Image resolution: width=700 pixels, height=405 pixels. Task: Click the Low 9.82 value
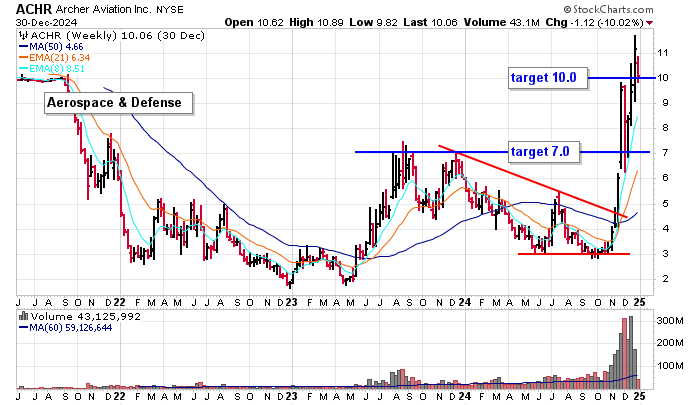click(373, 22)
